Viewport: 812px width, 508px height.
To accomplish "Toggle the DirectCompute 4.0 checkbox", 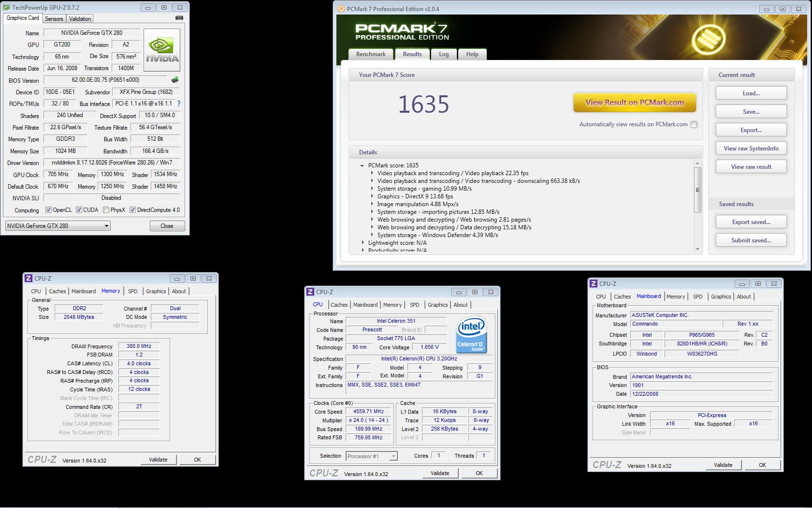I will 132,210.
